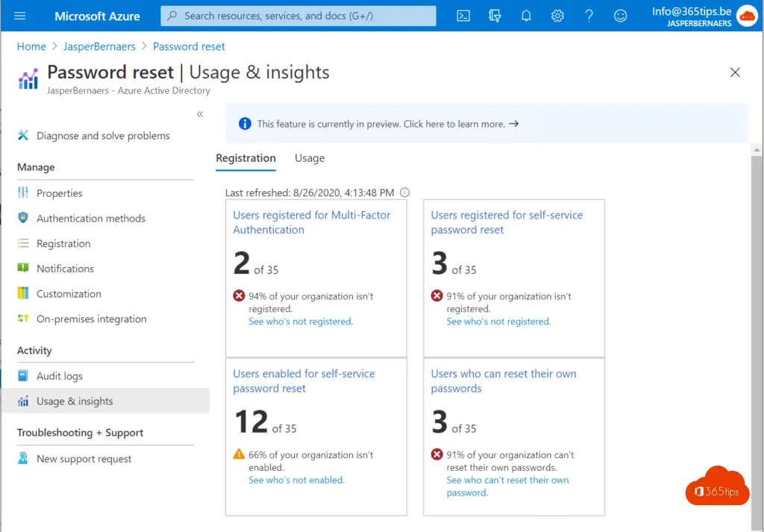Click the Password reset header chart icon
Screen dimensions: 764x532
point(28,79)
